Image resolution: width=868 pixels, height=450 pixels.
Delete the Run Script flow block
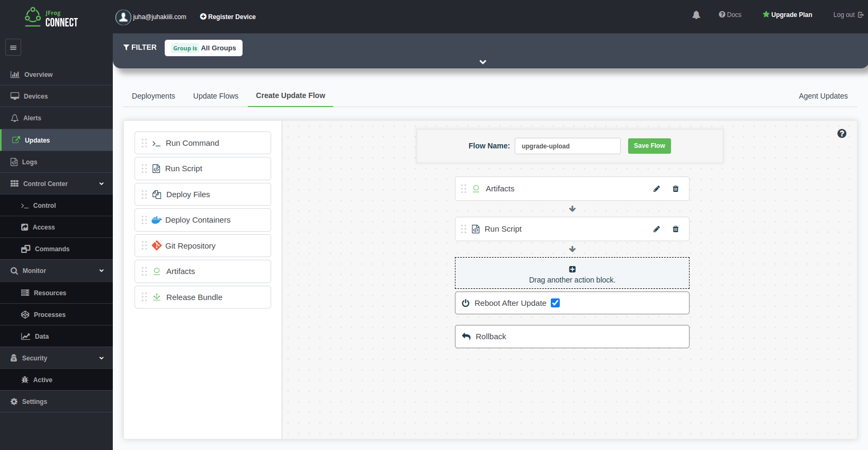pyautogui.click(x=675, y=229)
